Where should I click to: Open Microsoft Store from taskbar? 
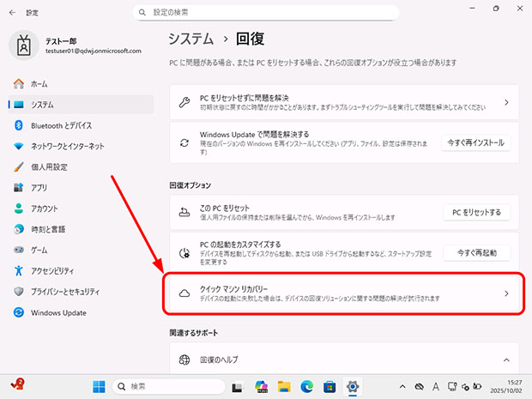click(329, 386)
